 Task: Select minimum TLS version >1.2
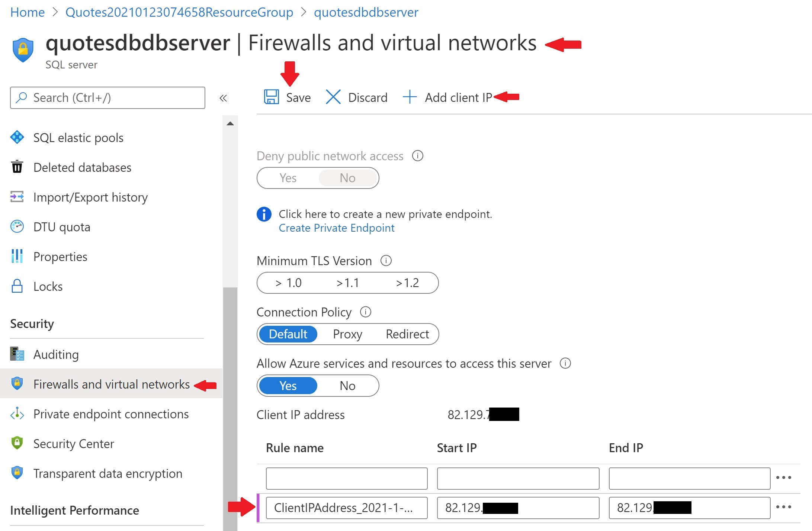407,283
